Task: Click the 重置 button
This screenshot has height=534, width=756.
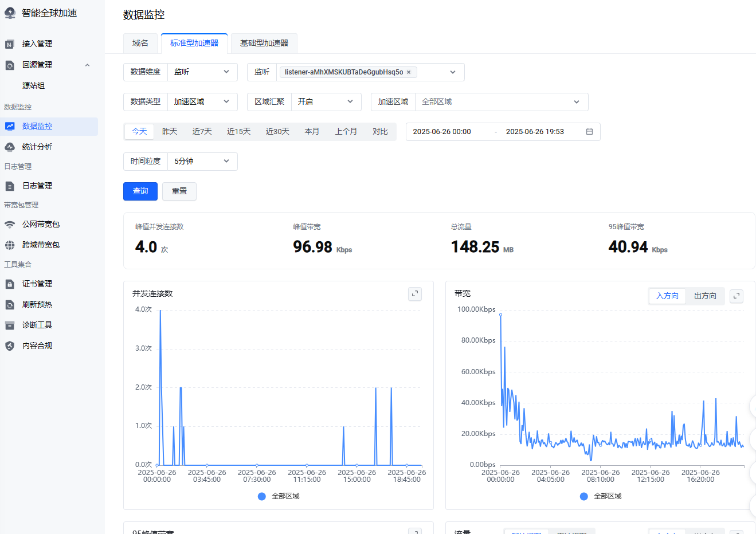Action: tap(179, 191)
